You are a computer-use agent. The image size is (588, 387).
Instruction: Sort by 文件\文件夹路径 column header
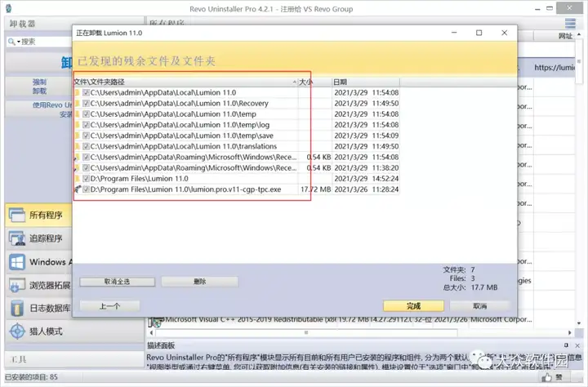click(x=185, y=82)
